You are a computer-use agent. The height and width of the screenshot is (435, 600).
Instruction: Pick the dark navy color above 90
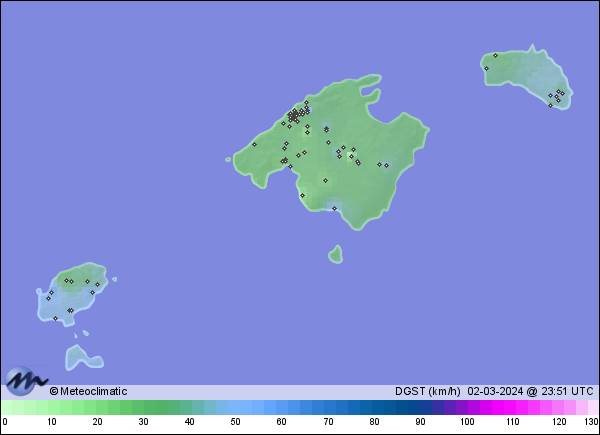[x=415, y=407]
